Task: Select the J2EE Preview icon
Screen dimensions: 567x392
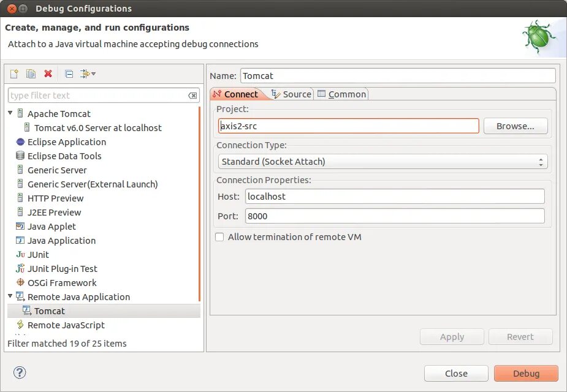Action: tap(21, 212)
